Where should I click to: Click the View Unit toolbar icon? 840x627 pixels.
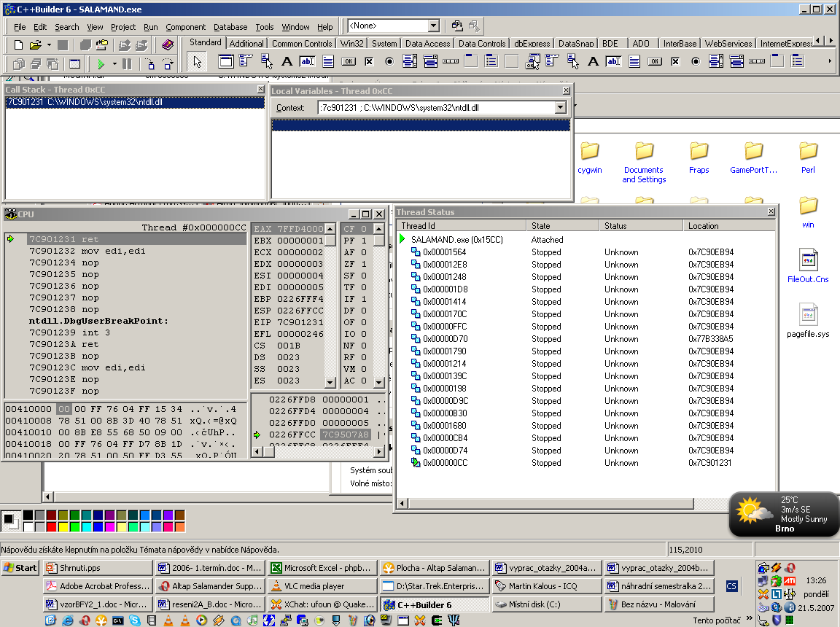[x=19, y=64]
